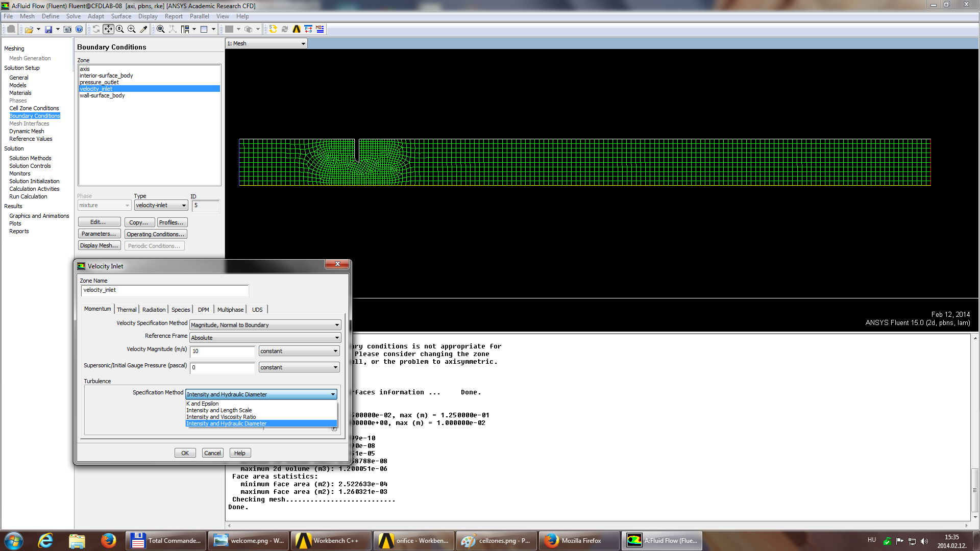Click the Profiles... button

pos(171,222)
